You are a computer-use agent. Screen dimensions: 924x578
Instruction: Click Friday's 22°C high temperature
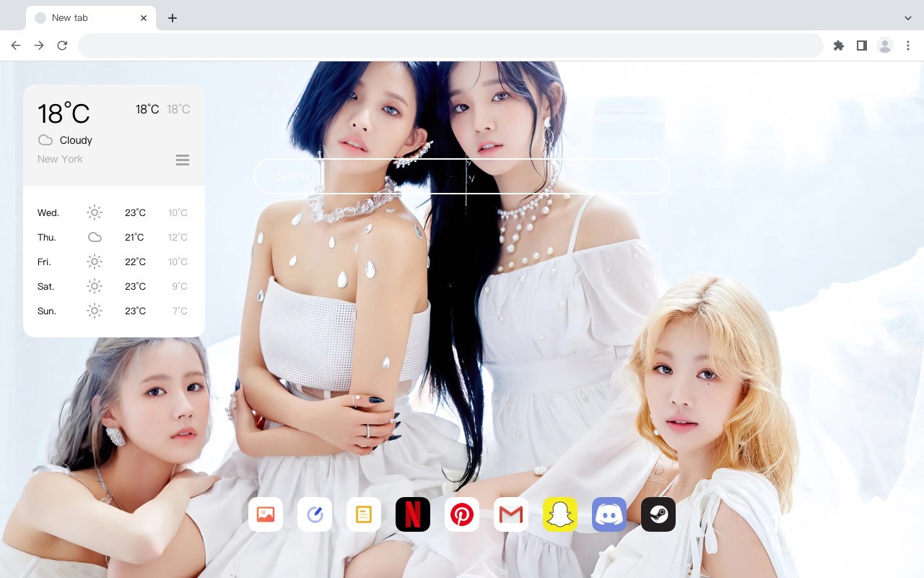(135, 262)
